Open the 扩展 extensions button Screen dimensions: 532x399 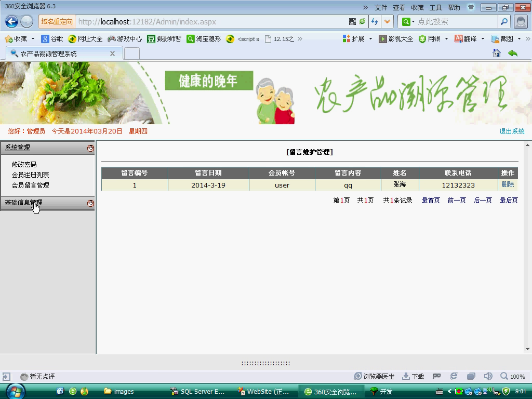pos(353,39)
